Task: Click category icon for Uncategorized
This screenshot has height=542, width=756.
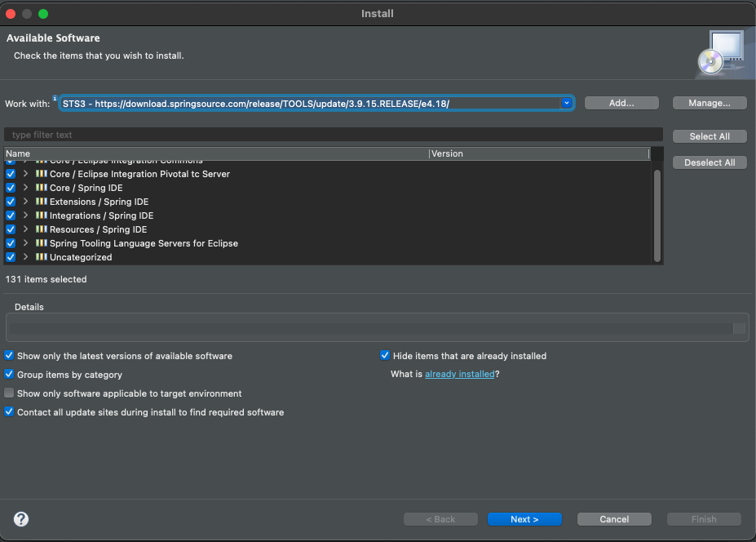Action: tap(42, 257)
